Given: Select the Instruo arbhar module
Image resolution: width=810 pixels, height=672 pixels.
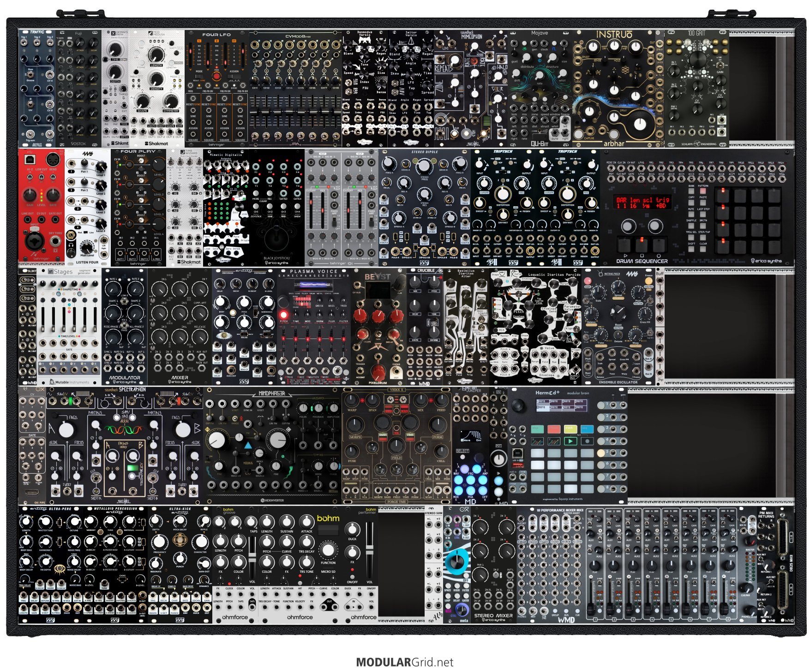Looking at the screenshot, I should [x=618, y=89].
